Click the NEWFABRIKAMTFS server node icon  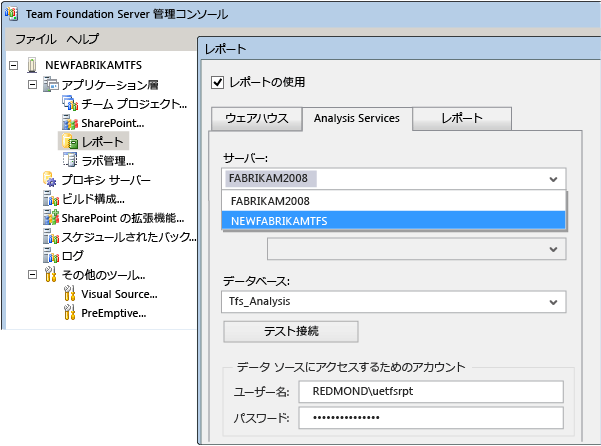click(32, 65)
